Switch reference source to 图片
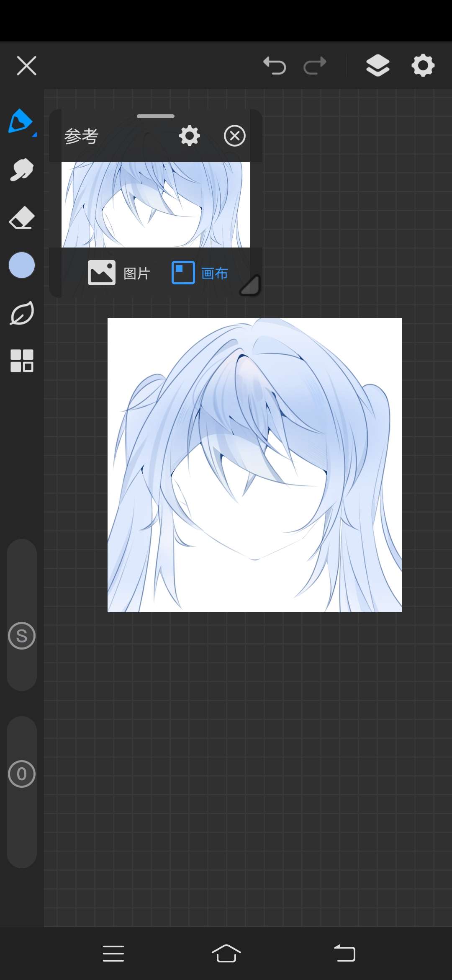This screenshot has height=980, width=452. [119, 273]
